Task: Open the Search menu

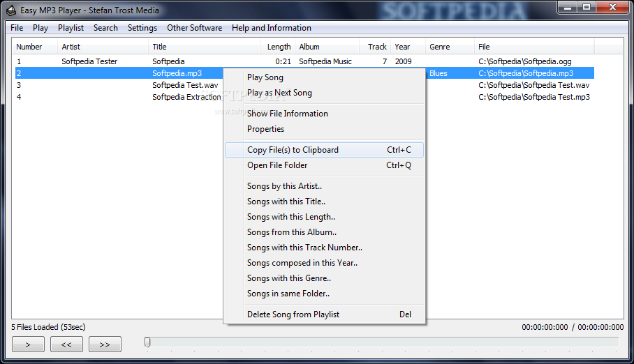Action: [105, 28]
